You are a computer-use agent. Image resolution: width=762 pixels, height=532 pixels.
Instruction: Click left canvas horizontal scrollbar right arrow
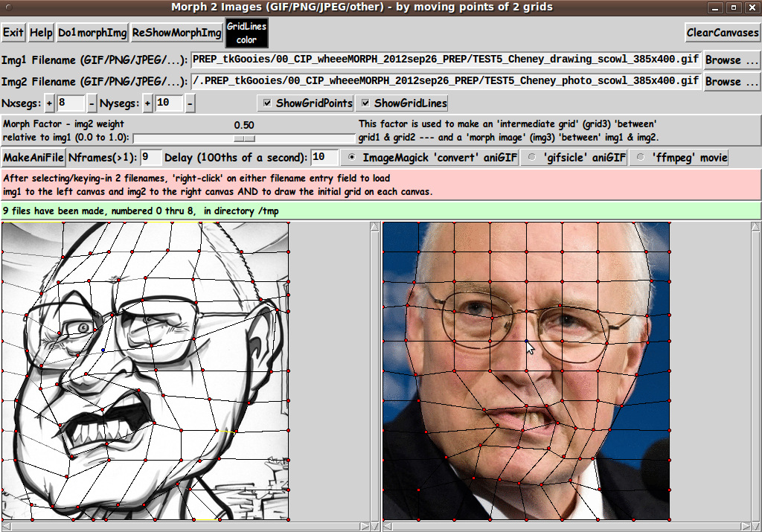(365, 526)
